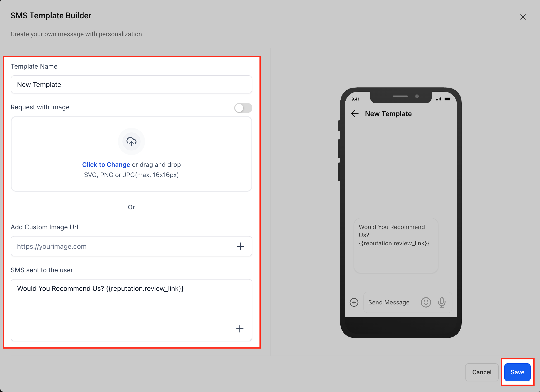Viewport: 540px width, 392px height.
Task: Click the microphone icon in the phone preview
Action: tap(442, 302)
